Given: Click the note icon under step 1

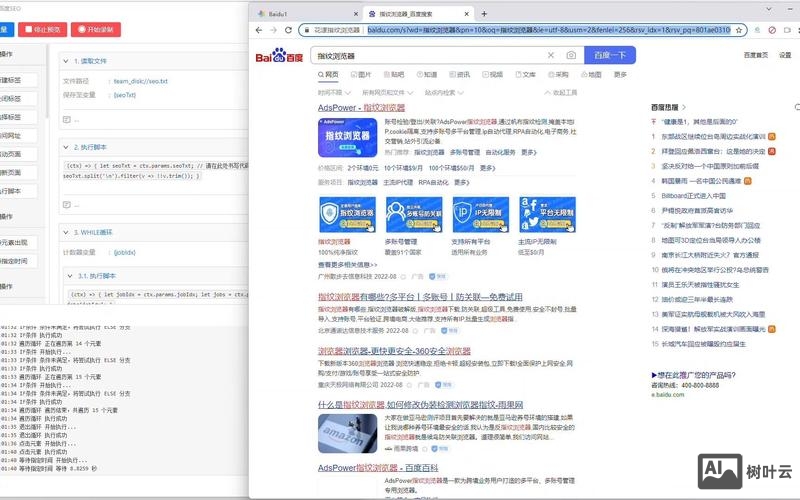Looking at the screenshot, I should pyautogui.click(x=66, y=119).
